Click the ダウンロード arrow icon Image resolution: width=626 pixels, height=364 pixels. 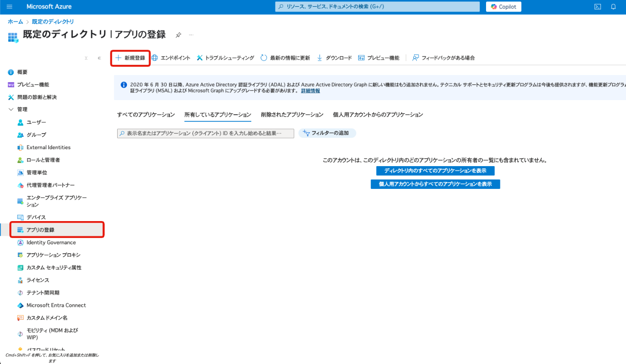[320, 58]
